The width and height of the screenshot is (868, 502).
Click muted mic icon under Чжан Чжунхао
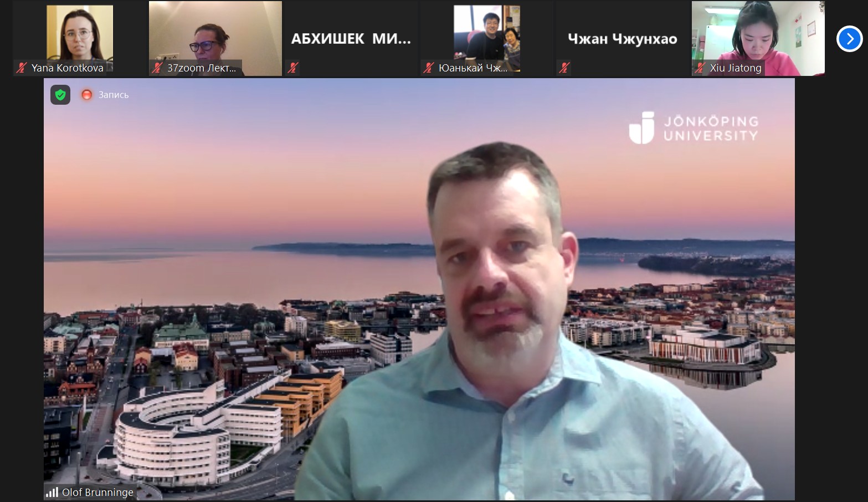(564, 68)
